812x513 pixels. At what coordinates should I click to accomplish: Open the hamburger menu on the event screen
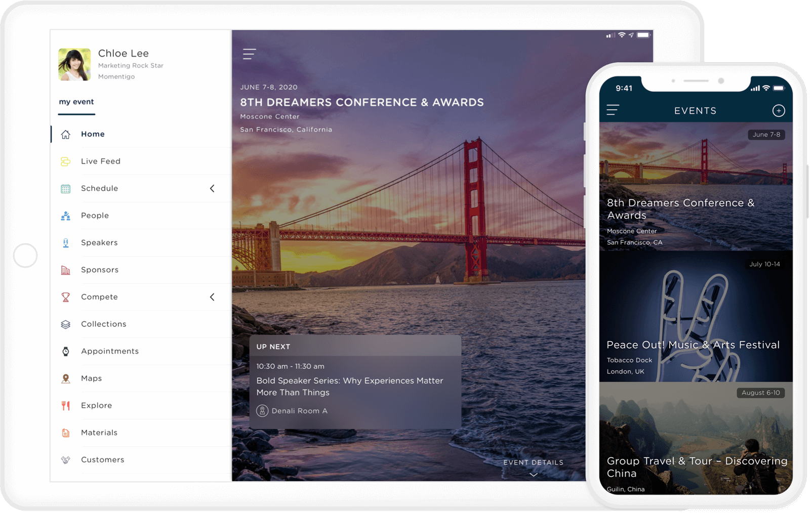[249, 54]
